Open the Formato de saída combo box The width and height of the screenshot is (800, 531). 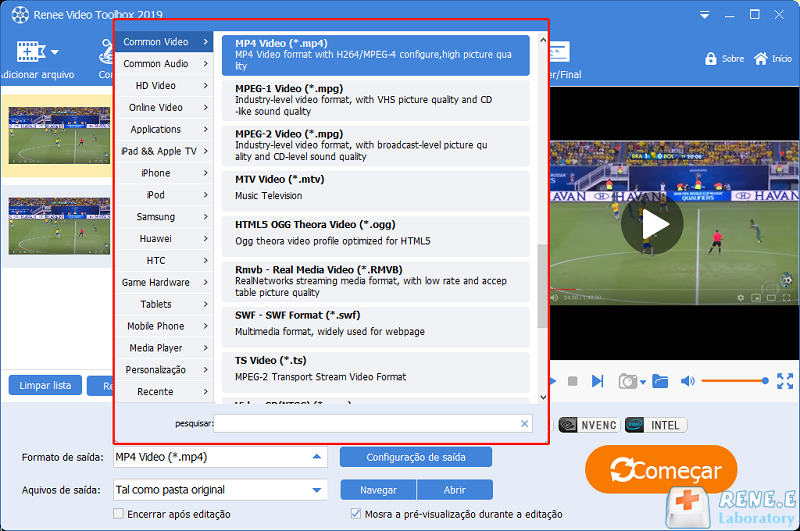point(220,457)
